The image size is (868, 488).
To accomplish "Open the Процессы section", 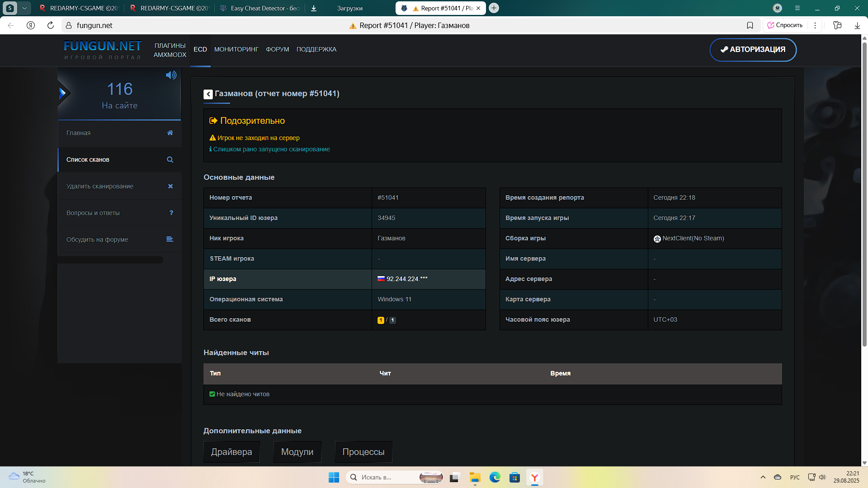I will 363,452.
